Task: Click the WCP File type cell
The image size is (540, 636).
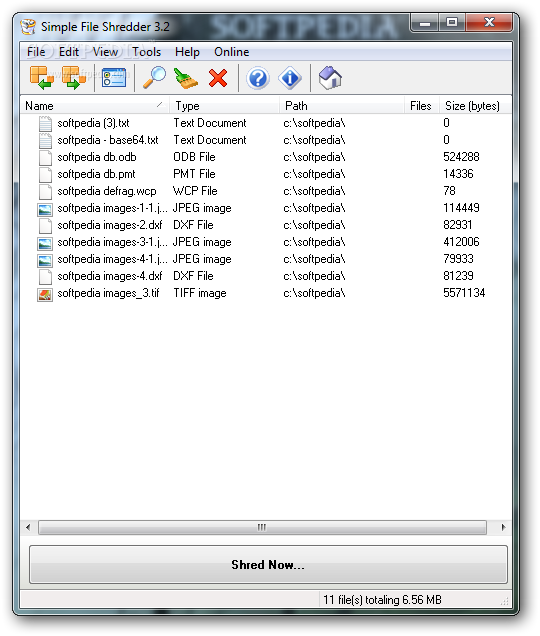Action: coord(195,191)
